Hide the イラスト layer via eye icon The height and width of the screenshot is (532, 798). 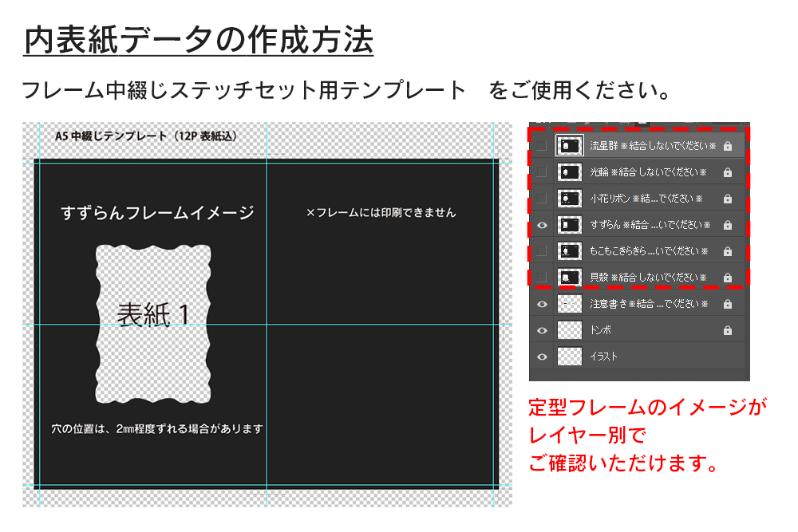[x=543, y=357]
